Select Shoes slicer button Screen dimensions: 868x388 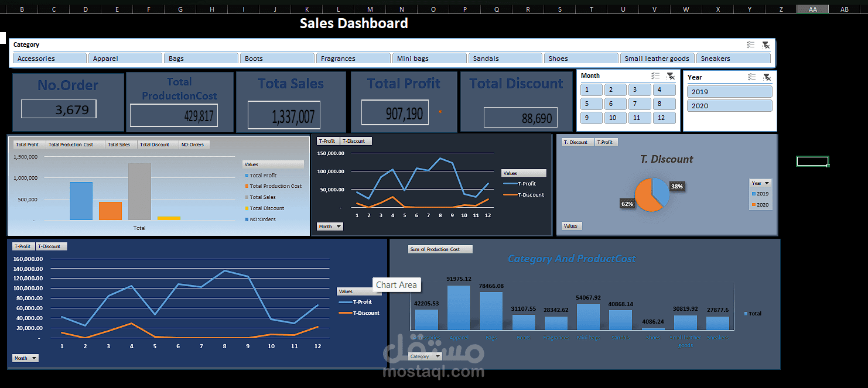point(581,59)
